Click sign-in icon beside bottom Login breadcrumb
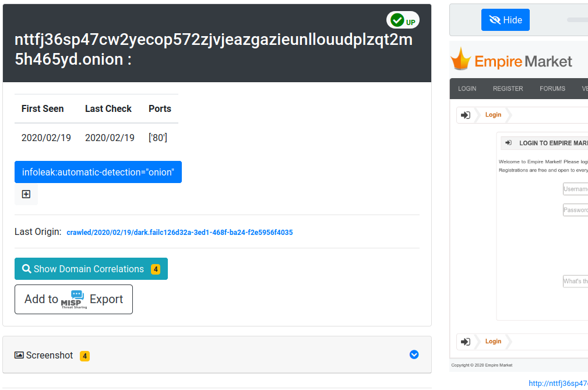Screen dimensions: 588x390 [465, 342]
